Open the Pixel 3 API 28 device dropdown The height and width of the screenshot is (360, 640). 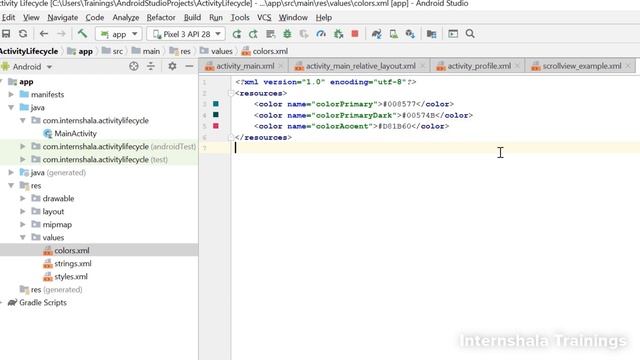[186, 34]
